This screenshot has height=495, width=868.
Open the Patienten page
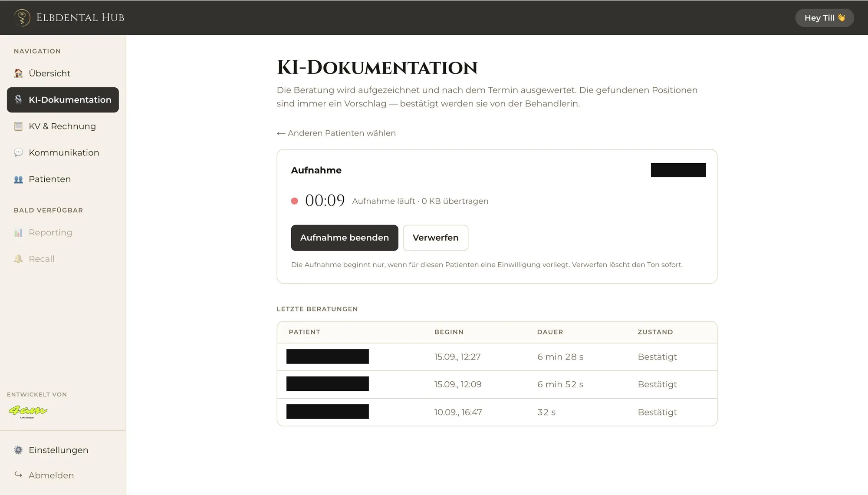point(63,179)
